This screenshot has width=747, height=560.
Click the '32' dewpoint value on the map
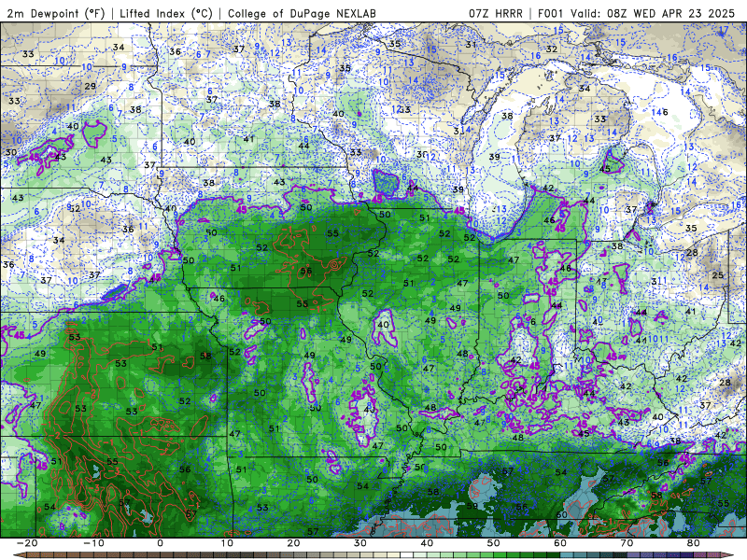[552, 49]
